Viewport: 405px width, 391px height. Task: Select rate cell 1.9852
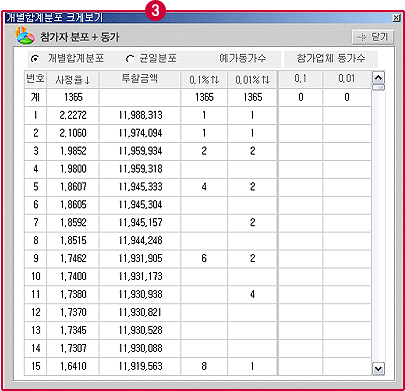[73, 151]
